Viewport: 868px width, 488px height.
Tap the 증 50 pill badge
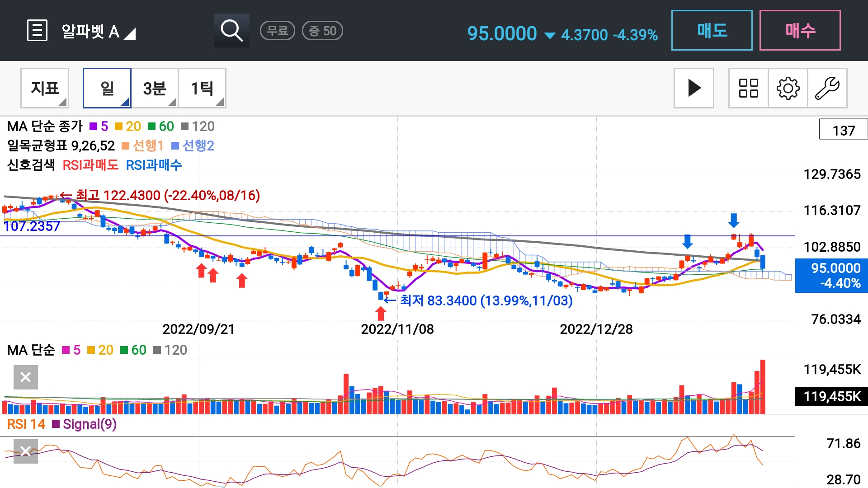322,31
